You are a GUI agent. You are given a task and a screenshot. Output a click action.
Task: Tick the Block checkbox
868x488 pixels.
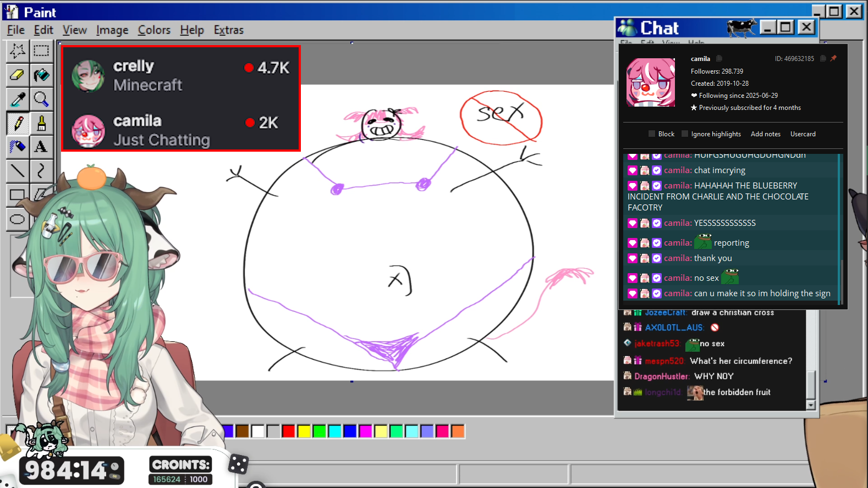click(x=652, y=134)
